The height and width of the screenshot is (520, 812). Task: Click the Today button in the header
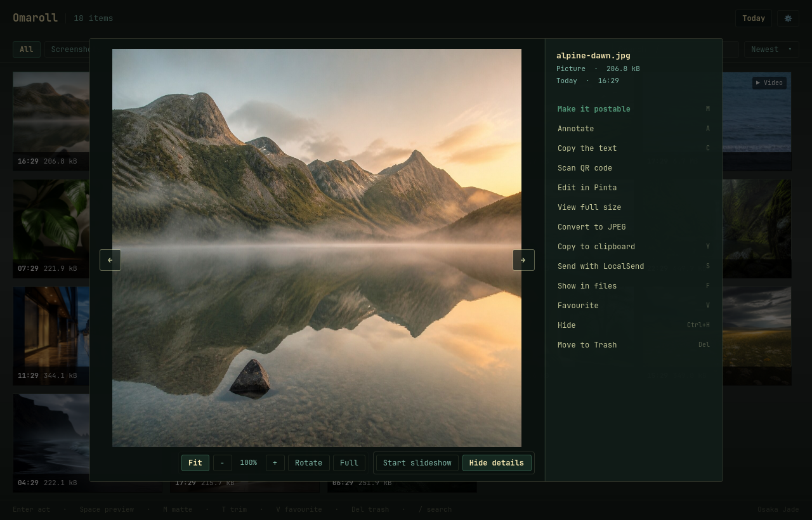(x=754, y=18)
